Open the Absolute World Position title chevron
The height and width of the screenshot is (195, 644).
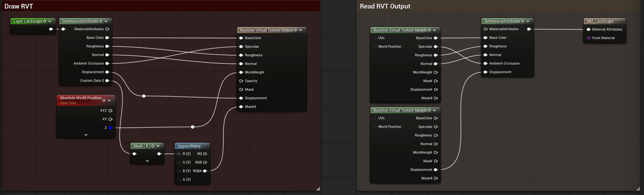[109, 101]
